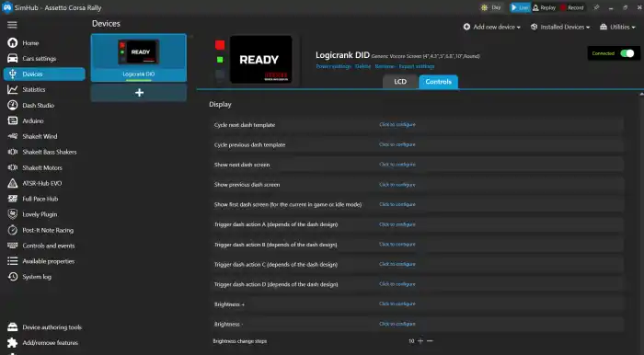
Task: Click the pin window icon in title bar
Action: (596, 7)
